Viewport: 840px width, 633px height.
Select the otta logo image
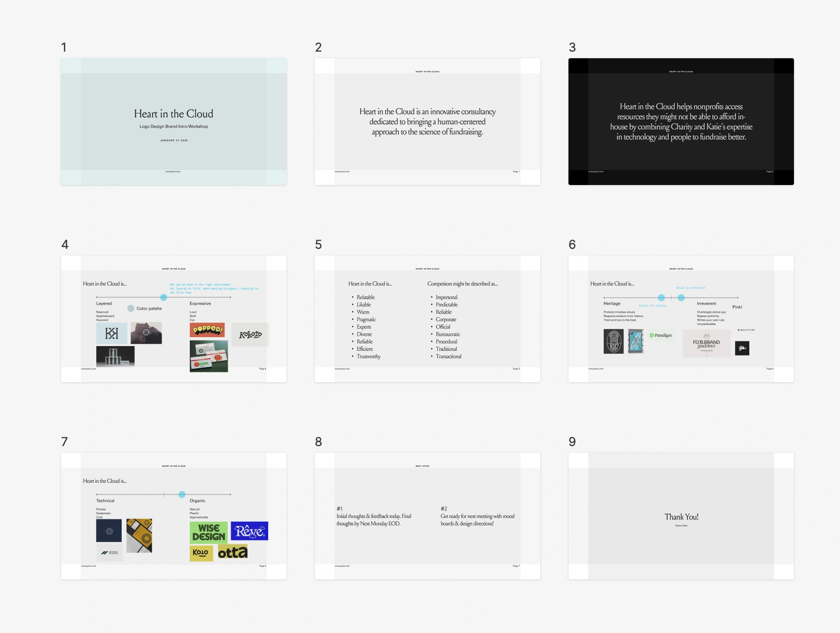click(233, 552)
